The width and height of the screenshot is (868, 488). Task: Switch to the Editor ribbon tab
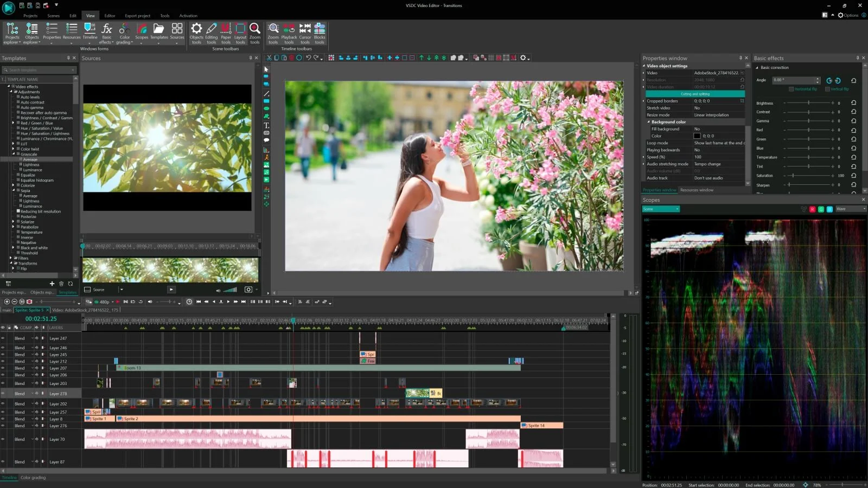click(x=110, y=16)
